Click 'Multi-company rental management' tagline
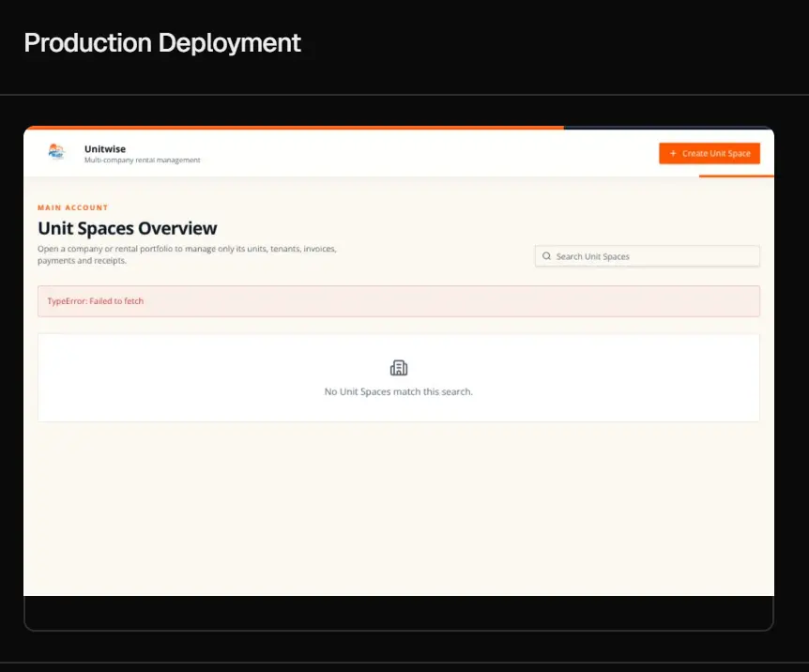This screenshot has width=809, height=672. tap(143, 160)
